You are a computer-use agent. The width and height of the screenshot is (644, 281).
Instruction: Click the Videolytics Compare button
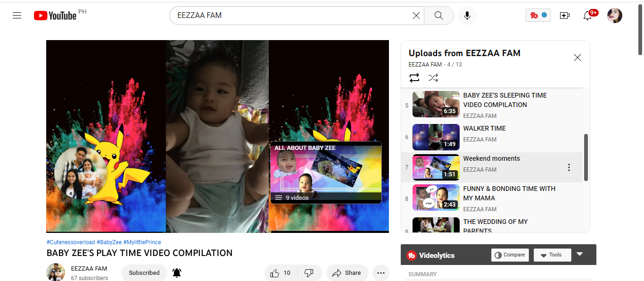[510, 255]
